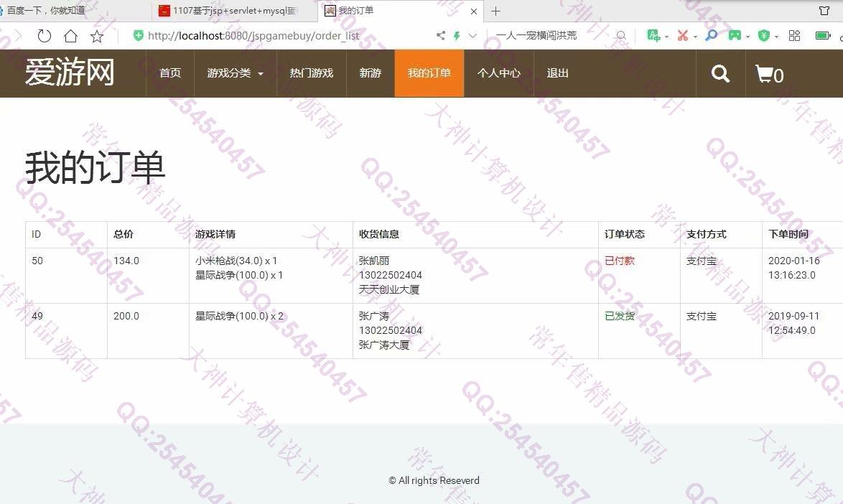Click the address bar URL field
Viewport: 843px width, 504px height.
253,35
